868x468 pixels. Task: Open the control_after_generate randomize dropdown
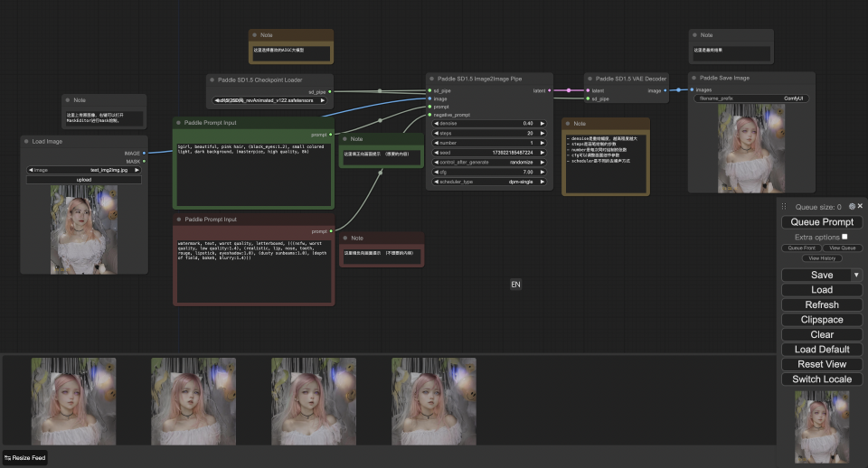489,162
